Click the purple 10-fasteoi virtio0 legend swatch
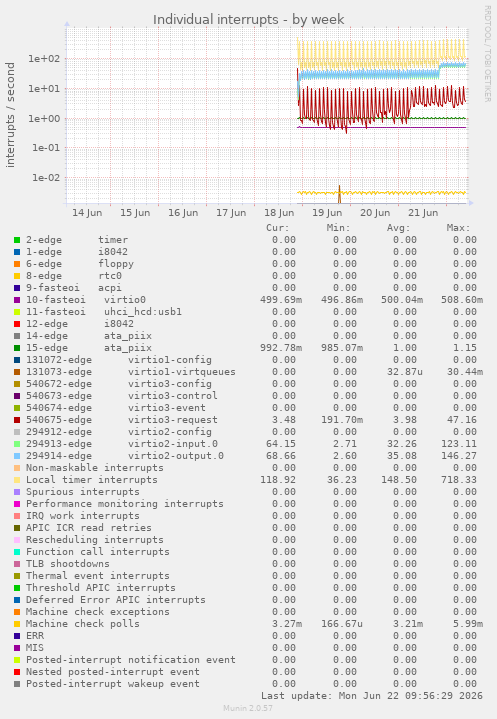The height and width of the screenshot is (719, 497). click(17, 300)
